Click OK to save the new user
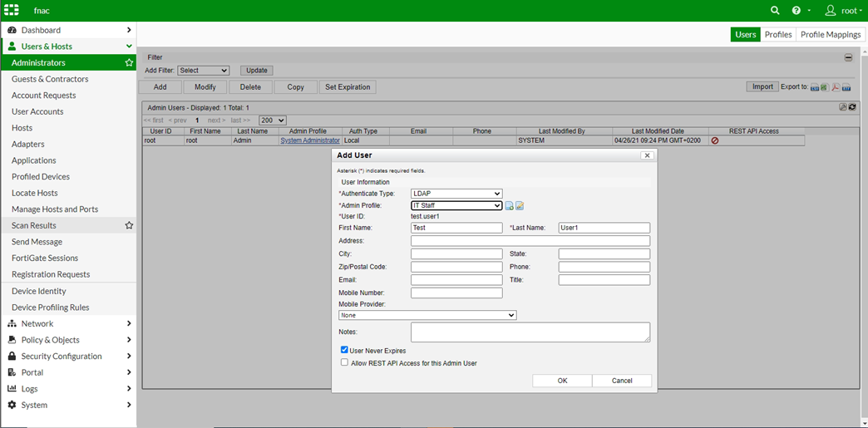868x428 pixels. tap(562, 381)
